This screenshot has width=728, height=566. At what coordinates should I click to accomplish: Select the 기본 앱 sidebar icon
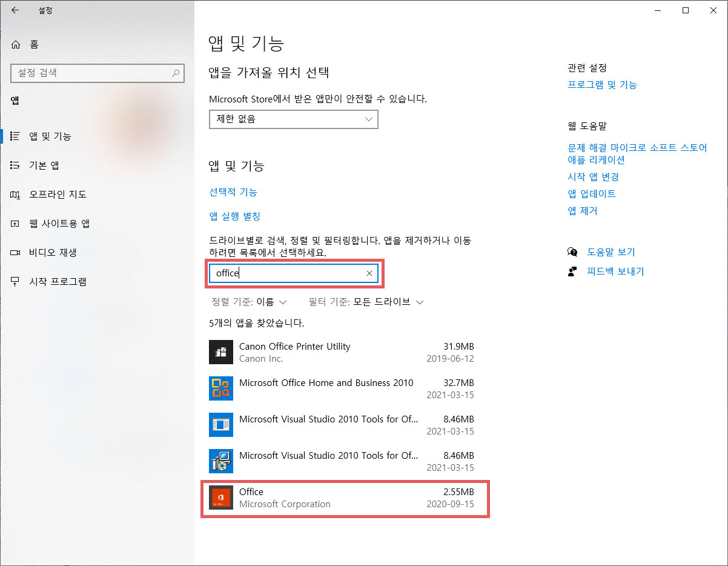[x=16, y=165]
